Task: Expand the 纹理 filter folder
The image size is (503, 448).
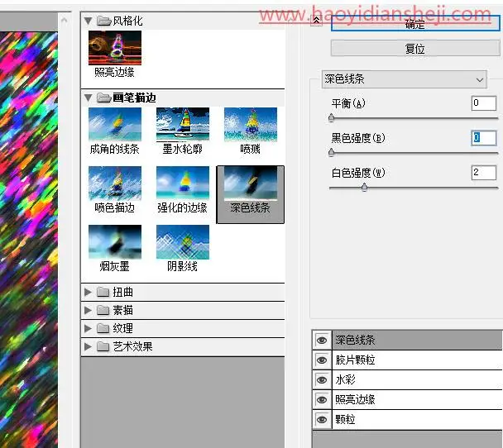Action: (x=88, y=328)
